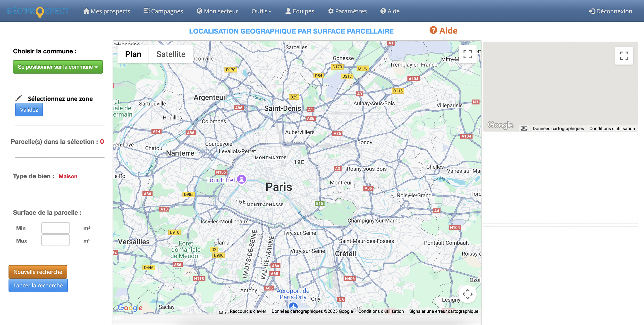
Task: Switch map to Satellite view
Action: coord(171,54)
